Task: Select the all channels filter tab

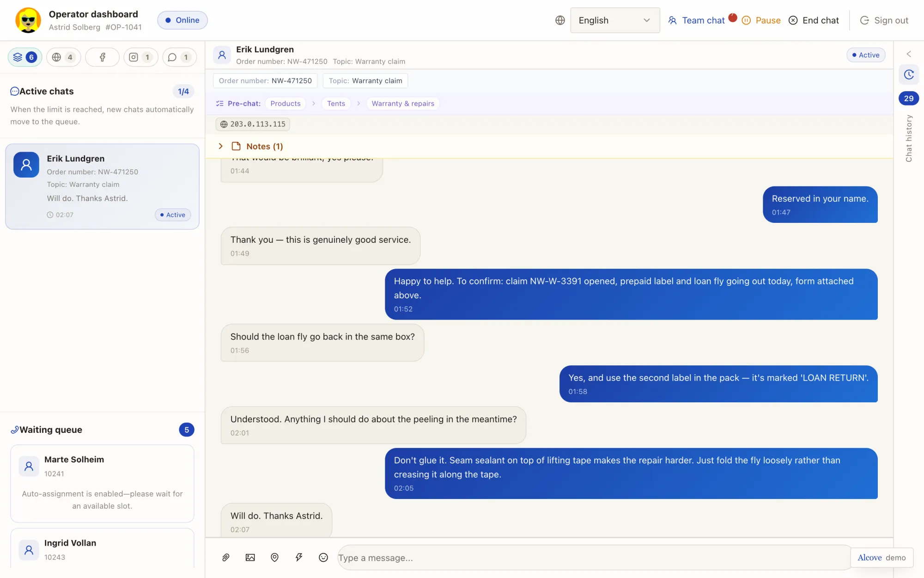Action: coord(25,57)
